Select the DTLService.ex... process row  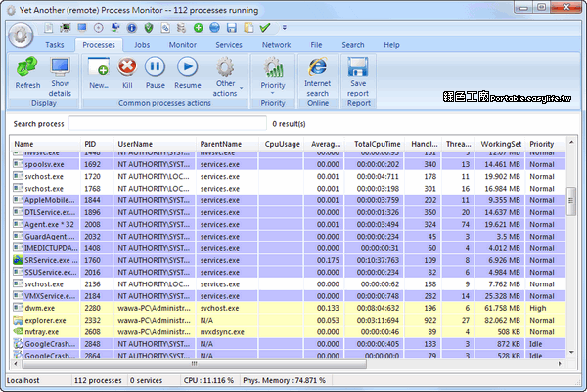(x=289, y=212)
